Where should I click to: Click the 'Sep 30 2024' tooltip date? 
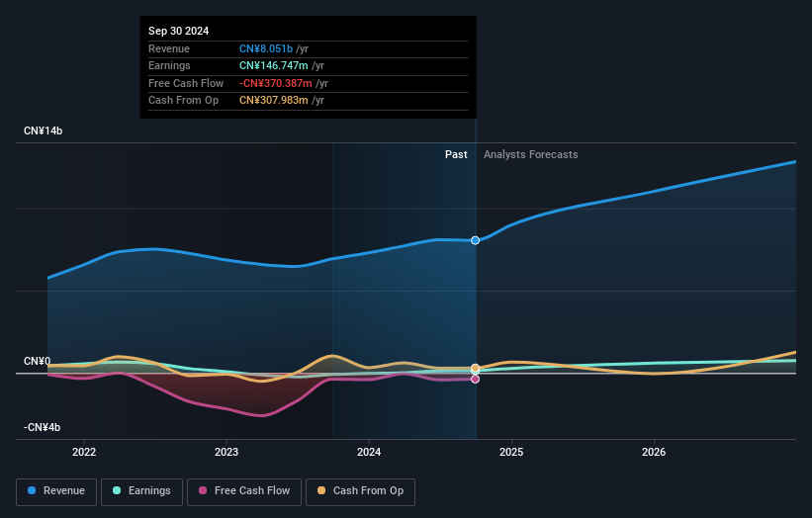click(x=179, y=31)
